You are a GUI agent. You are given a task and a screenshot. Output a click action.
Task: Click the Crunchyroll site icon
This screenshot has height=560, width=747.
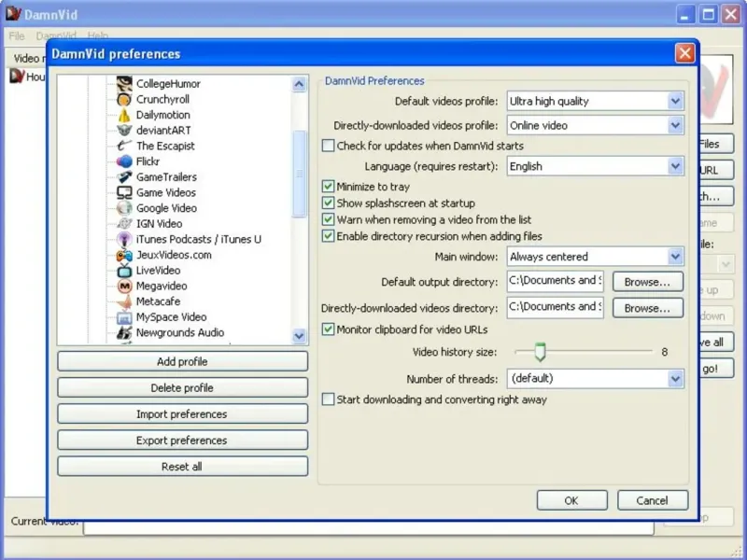pos(124,100)
